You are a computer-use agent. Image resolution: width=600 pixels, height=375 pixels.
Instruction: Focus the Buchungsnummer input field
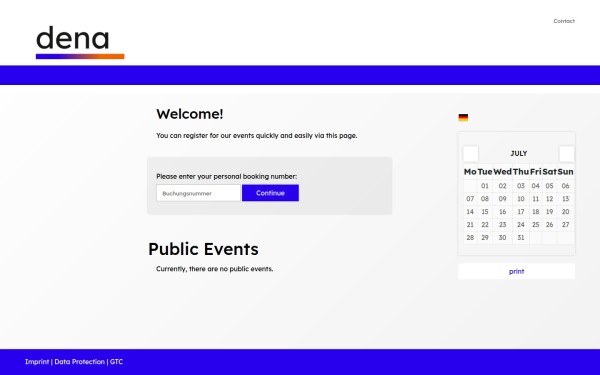point(198,193)
